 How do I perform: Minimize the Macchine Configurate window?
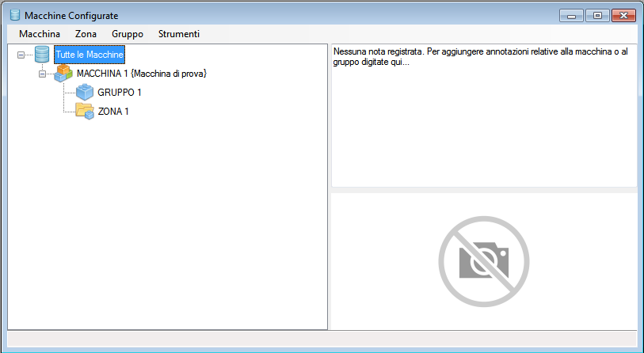pyautogui.click(x=571, y=16)
